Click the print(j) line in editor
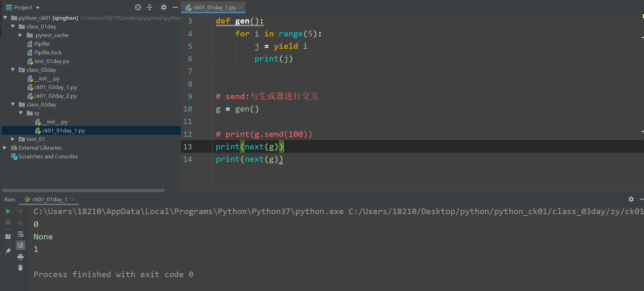Viewport: 644px width, 291px height. pyautogui.click(x=274, y=59)
